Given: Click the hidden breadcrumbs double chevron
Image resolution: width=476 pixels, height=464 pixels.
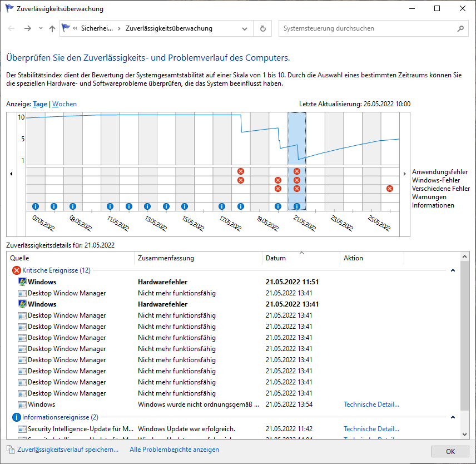Looking at the screenshot, I should pyautogui.click(x=75, y=28).
